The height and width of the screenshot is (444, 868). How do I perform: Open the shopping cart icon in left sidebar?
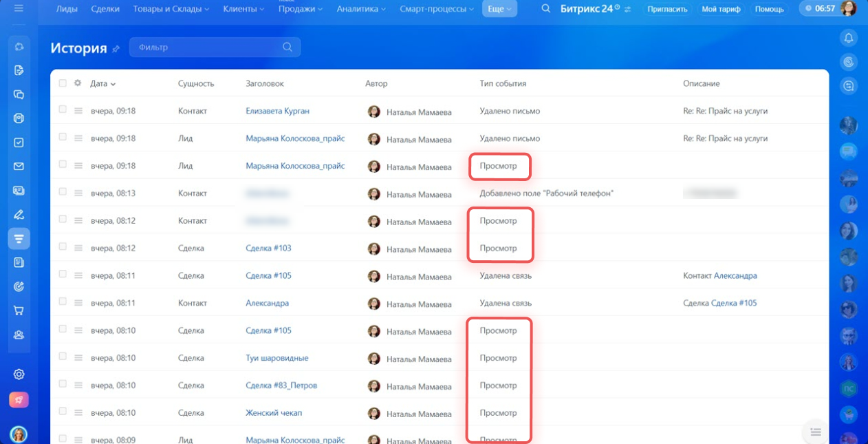(x=19, y=310)
